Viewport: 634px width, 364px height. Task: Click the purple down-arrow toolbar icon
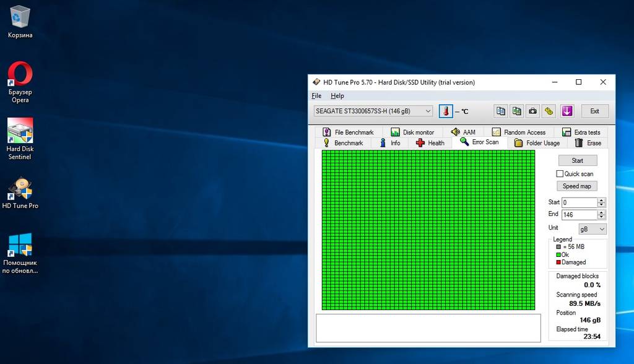click(567, 111)
